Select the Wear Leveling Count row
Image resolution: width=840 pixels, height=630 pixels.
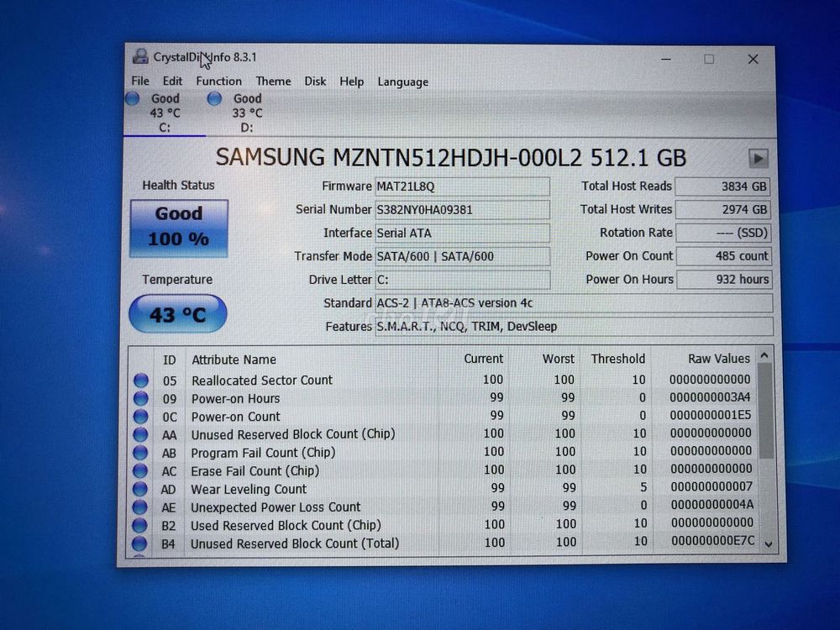pyautogui.click(x=443, y=488)
